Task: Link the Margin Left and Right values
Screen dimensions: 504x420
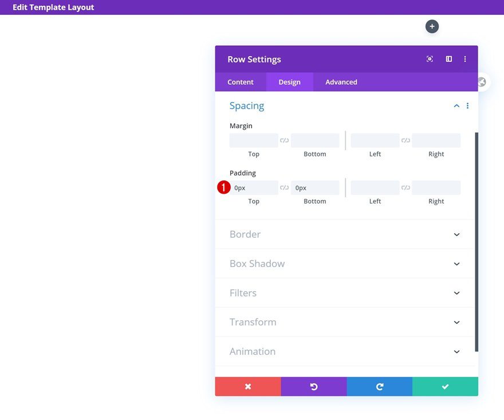Action: 405,140
